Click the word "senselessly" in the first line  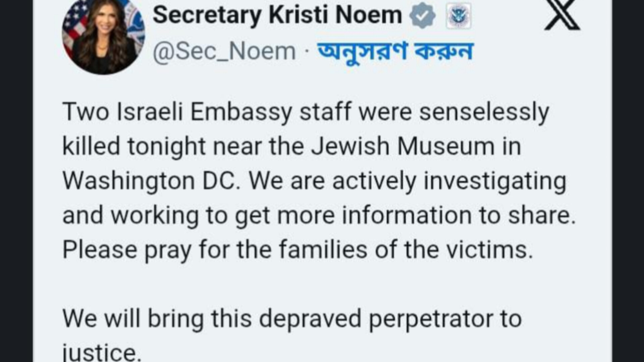point(484,112)
